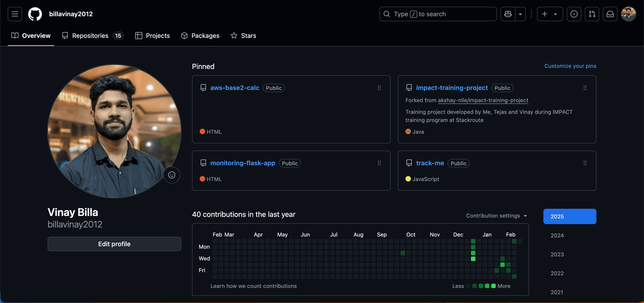644x303 pixels.
Task: Focus the Type / to search field
Action: (x=438, y=14)
